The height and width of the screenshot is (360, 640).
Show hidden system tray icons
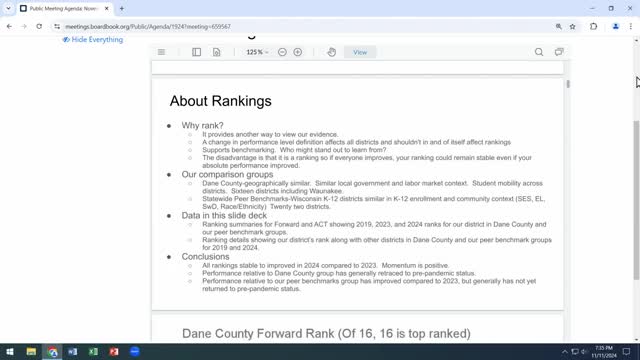click(564, 351)
